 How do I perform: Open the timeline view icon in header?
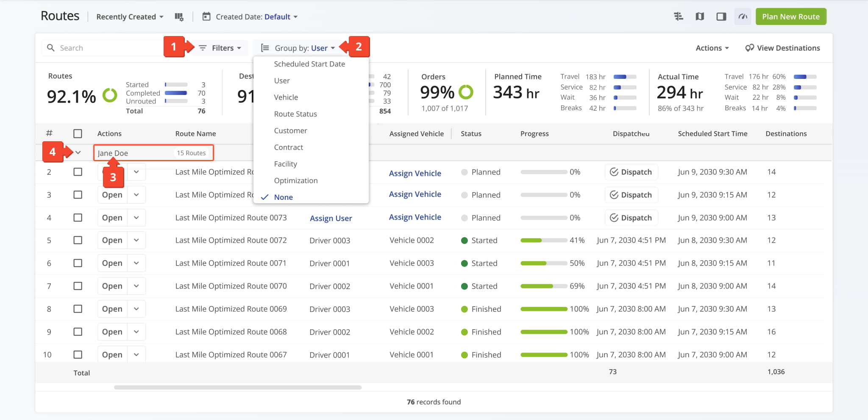tap(679, 17)
